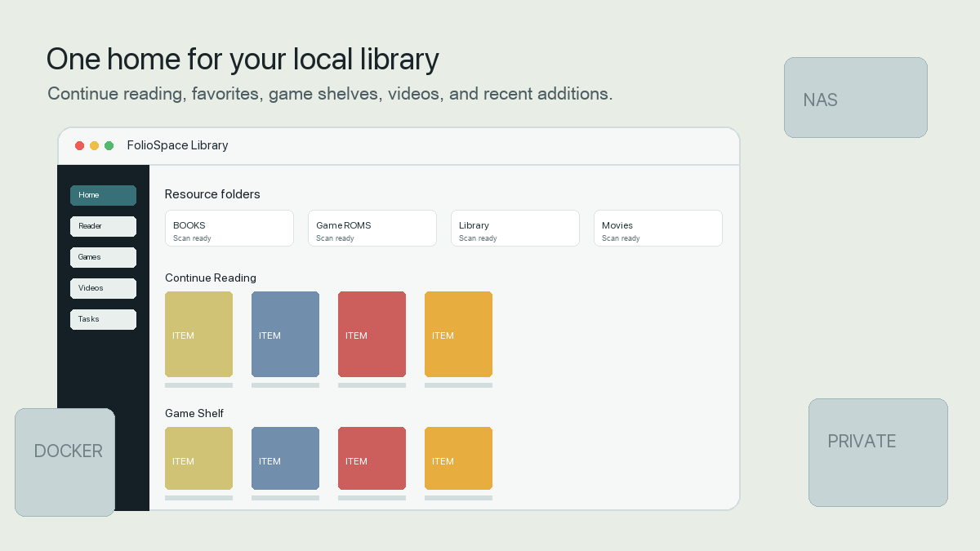This screenshot has height=551, width=980.
Task: Open the BOOKS resource folder card
Action: 229,228
